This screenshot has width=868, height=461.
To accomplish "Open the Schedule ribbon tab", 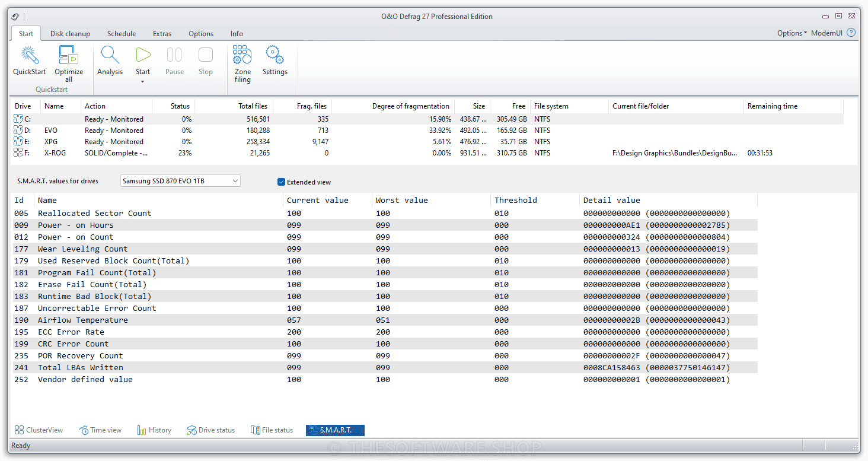I will coord(122,34).
